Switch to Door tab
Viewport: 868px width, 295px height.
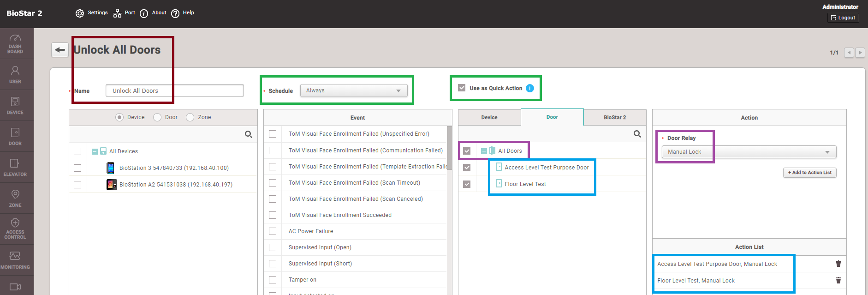[x=552, y=117]
